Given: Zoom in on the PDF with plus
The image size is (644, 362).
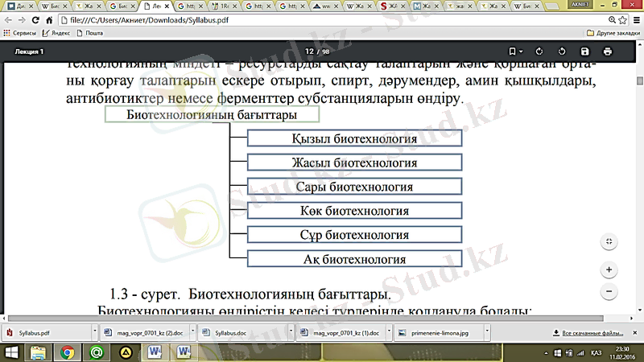Looking at the screenshot, I should (x=609, y=269).
